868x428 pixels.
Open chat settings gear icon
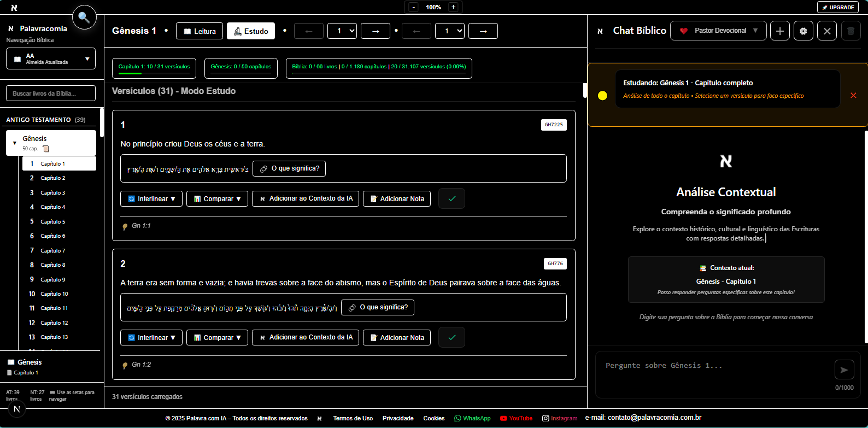(x=803, y=31)
